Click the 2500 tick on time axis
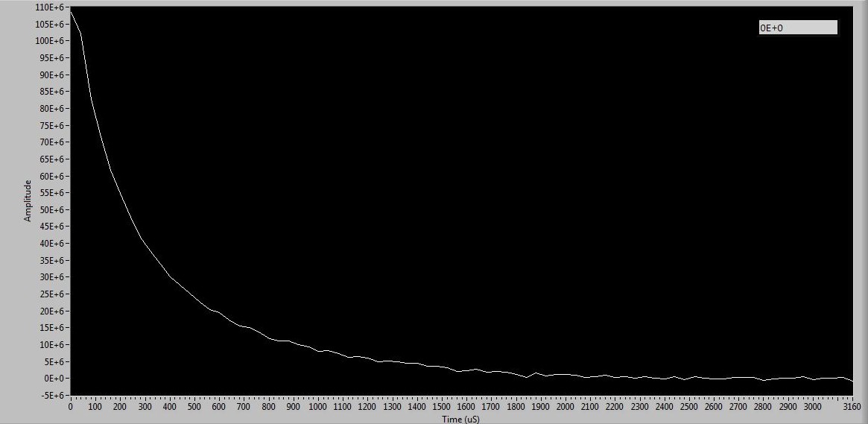This screenshot has width=868, height=424. tap(688, 408)
